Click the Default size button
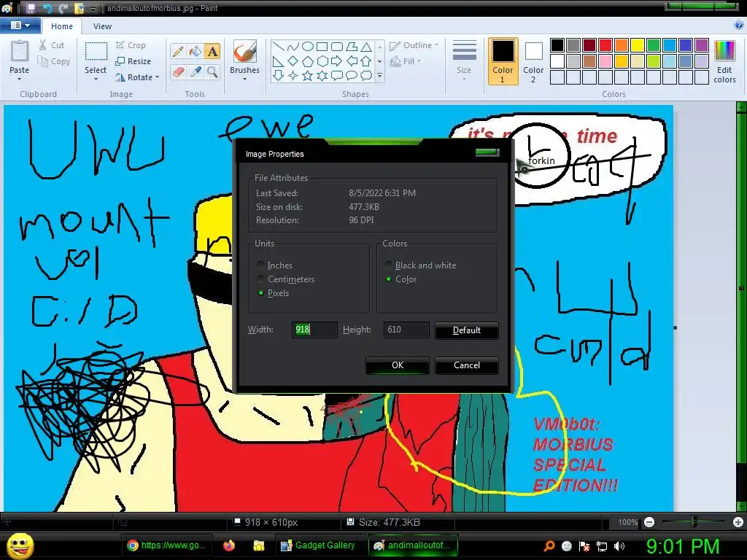Image resolution: width=747 pixels, height=560 pixels. click(x=466, y=330)
